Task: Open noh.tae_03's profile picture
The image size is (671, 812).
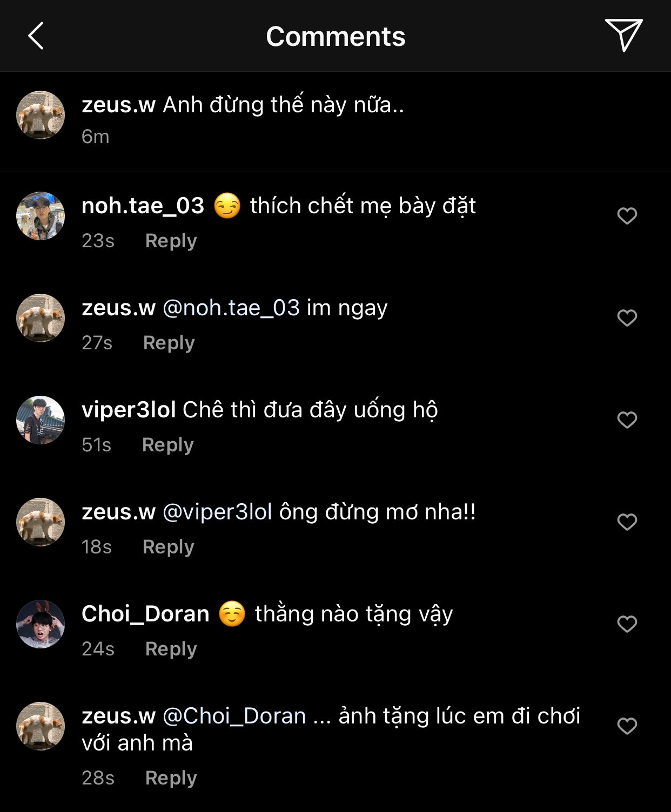Action: [41, 216]
